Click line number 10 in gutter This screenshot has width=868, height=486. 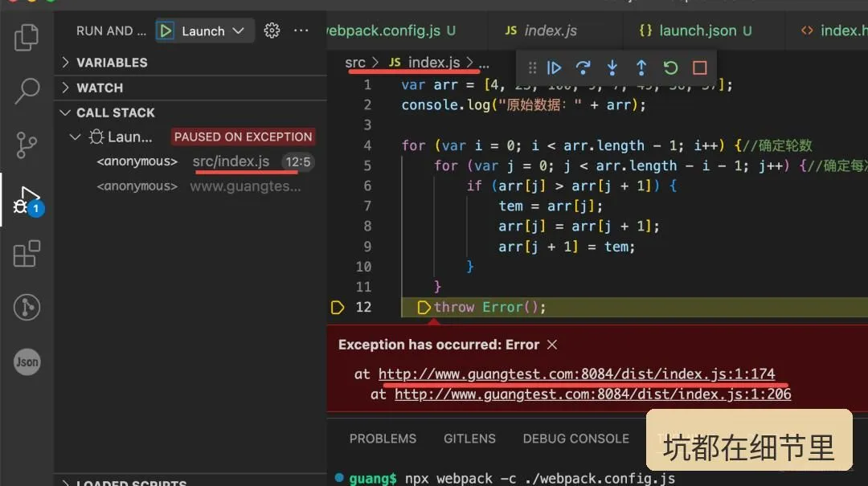pos(363,267)
